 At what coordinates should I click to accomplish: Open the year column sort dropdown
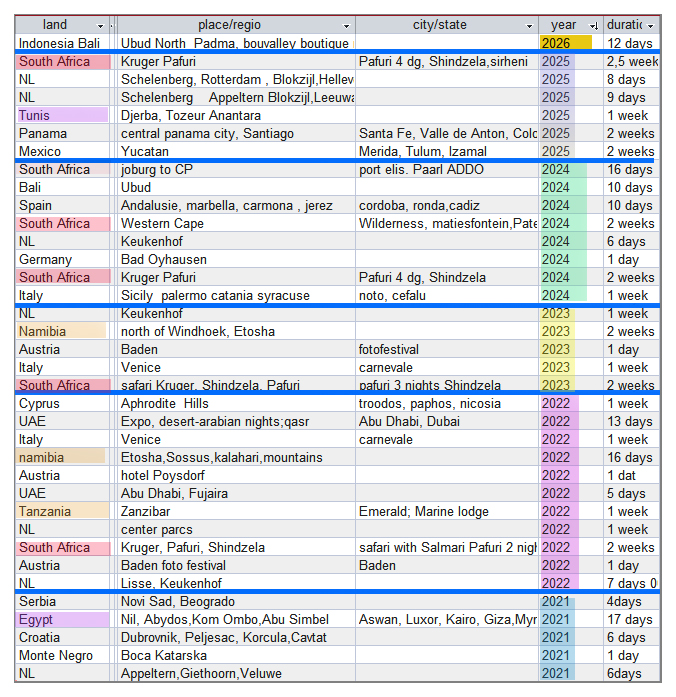point(593,25)
